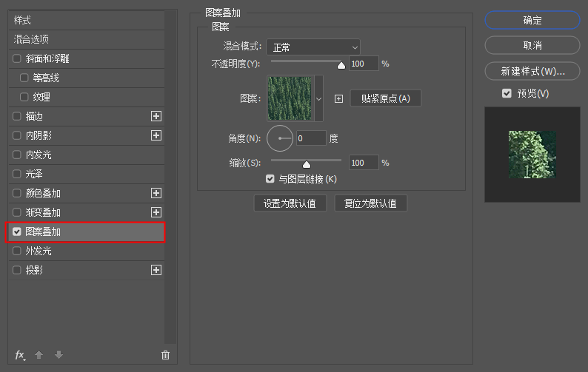The width and height of the screenshot is (588, 372).
Task: Select 样式 in the left list
Action: click(x=87, y=20)
